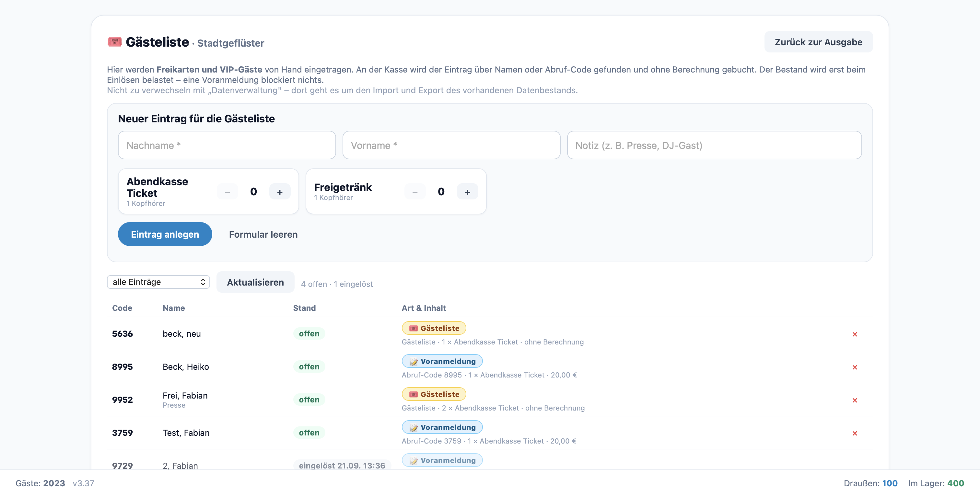Viewport: 980px width, 496px height.
Task: Click Voranmeldung badge in row 3759
Action: [442, 427]
